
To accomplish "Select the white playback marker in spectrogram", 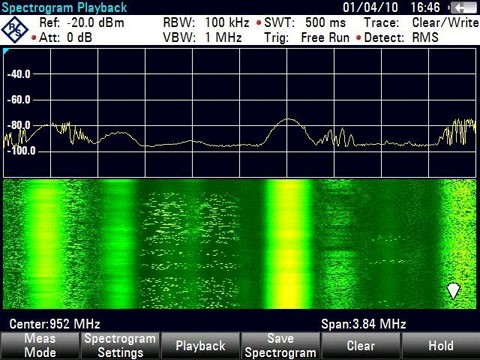I will pos(453,291).
